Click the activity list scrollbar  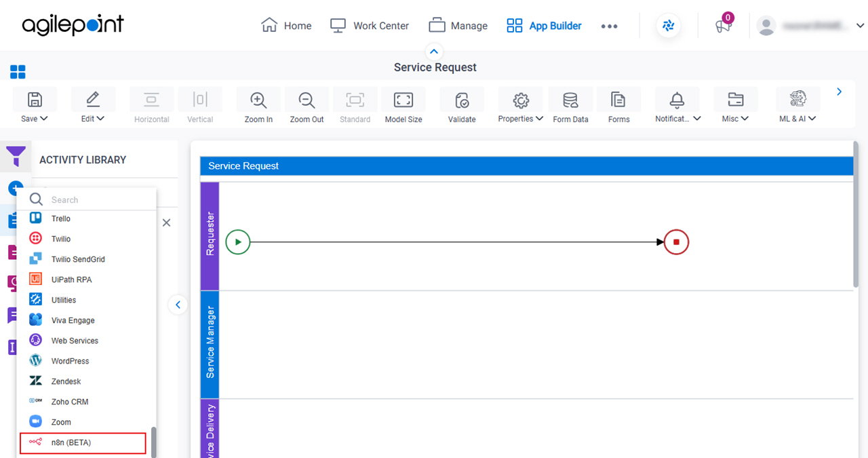pos(153,441)
